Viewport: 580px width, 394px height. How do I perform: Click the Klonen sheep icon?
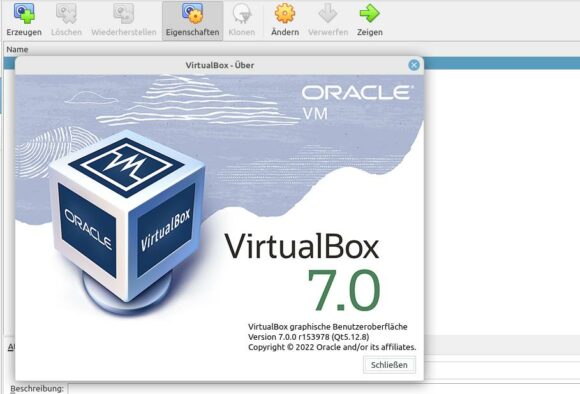242,13
